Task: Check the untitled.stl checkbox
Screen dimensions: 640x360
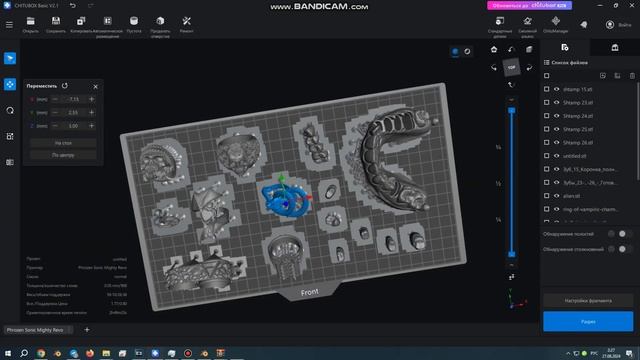Action: pyautogui.click(x=547, y=156)
